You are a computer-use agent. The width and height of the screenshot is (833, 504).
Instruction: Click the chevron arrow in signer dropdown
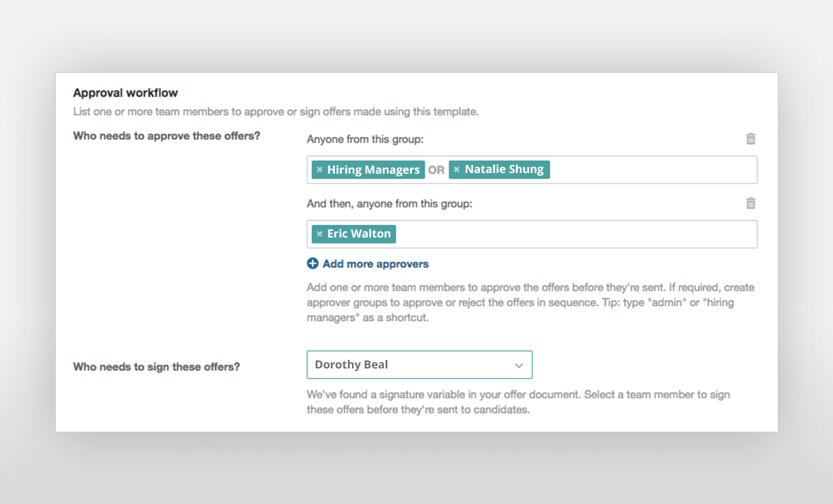pyautogui.click(x=519, y=366)
